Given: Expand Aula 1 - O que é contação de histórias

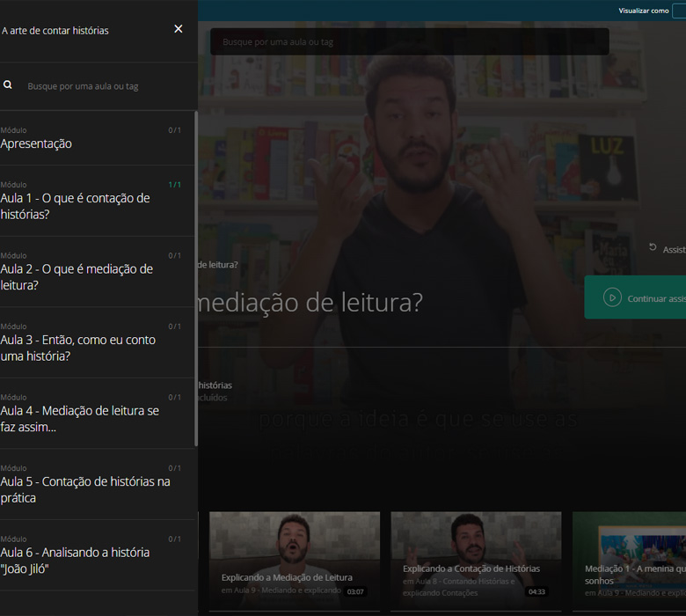Looking at the screenshot, I should 76,206.
